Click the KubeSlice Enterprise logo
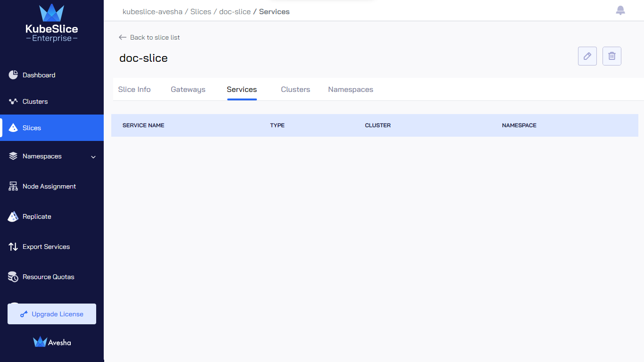644x362 pixels. 52,23
